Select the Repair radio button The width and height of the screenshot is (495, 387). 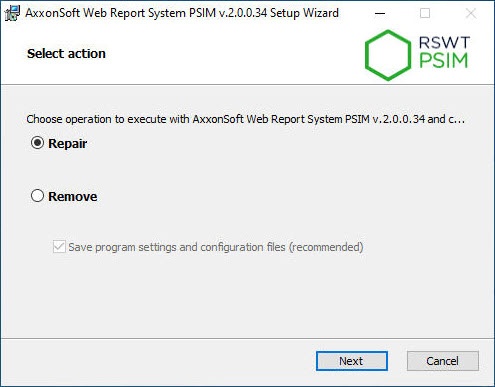pyautogui.click(x=37, y=143)
